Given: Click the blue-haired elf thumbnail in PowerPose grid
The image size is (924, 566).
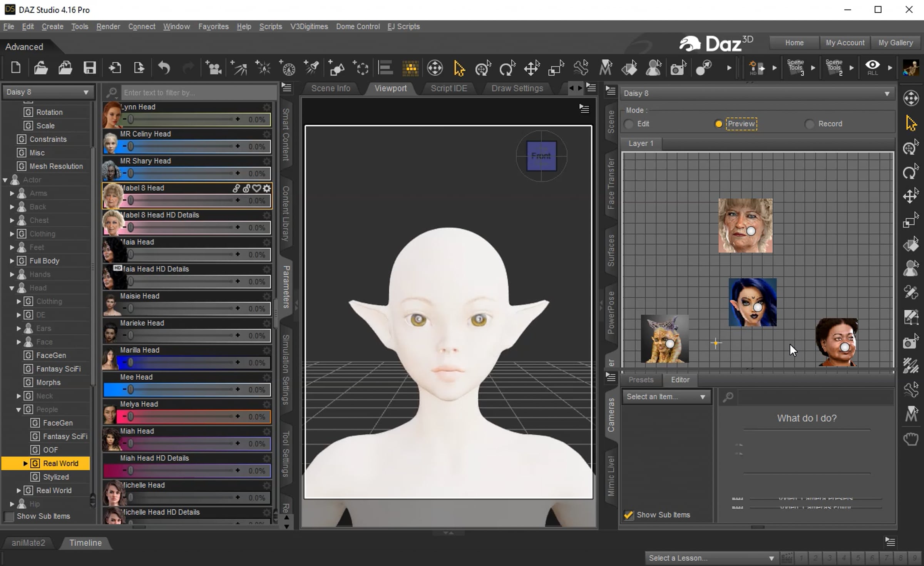Looking at the screenshot, I should click(x=753, y=302).
